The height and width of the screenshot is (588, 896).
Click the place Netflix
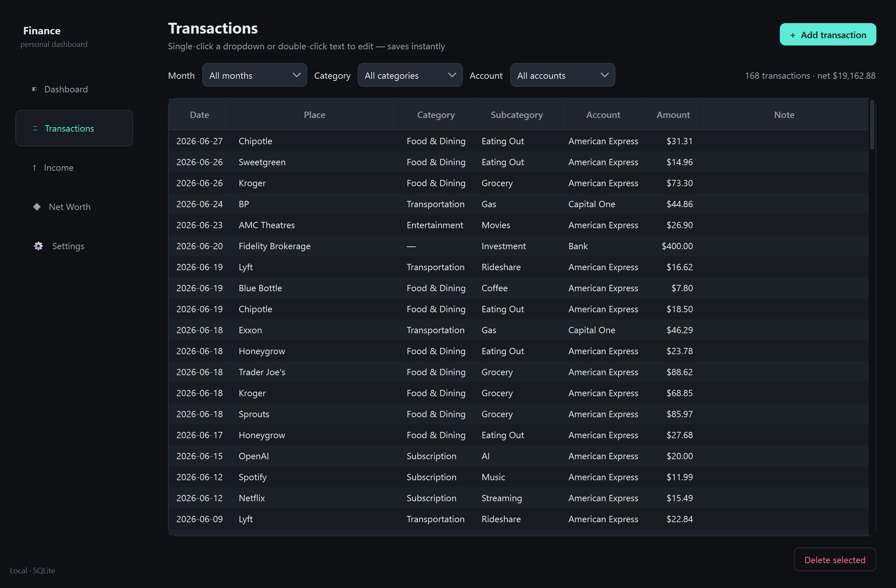(252, 498)
